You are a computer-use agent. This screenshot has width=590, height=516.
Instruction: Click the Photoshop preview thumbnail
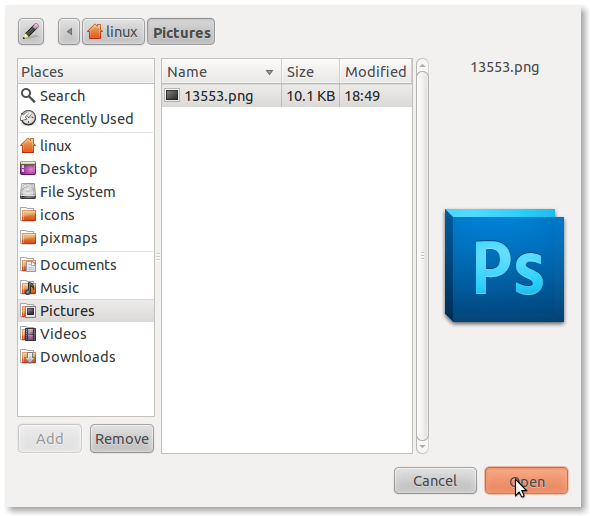(x=504, y=266)
